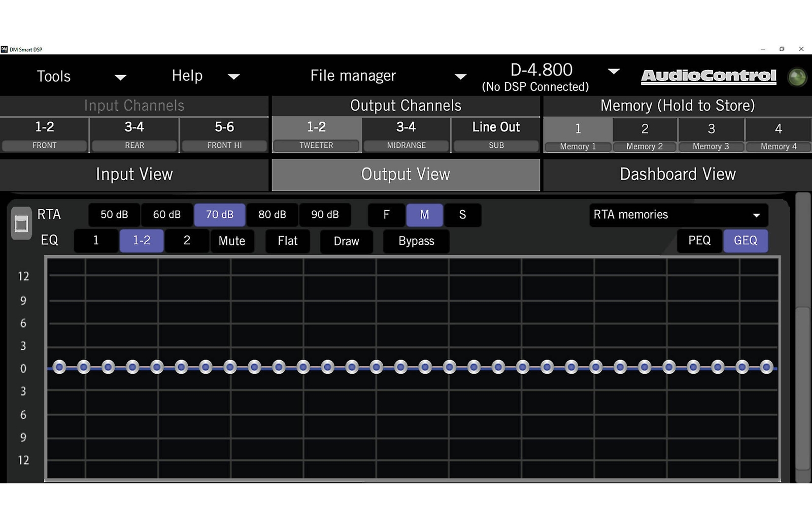The width and height of the screenshot is (812, 528).
Task: Select output channels 1-2 TWEETER
Action: 316,135
